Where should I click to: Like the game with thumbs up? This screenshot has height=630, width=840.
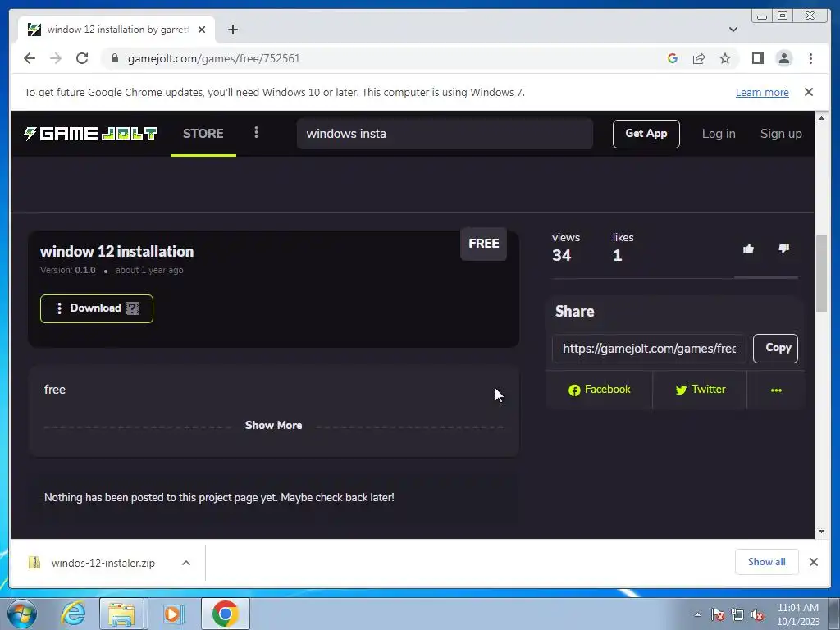click(x=748, y=248)
